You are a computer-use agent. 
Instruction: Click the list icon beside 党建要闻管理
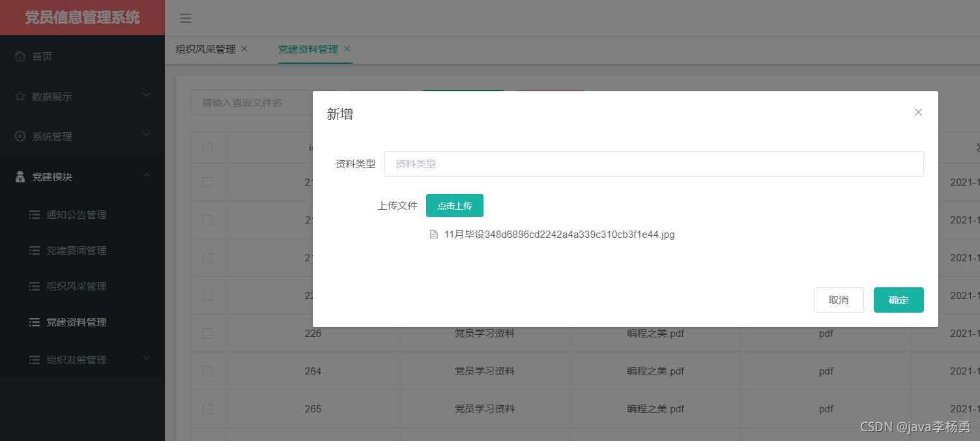pyautogui.click(x=35, y=251)
